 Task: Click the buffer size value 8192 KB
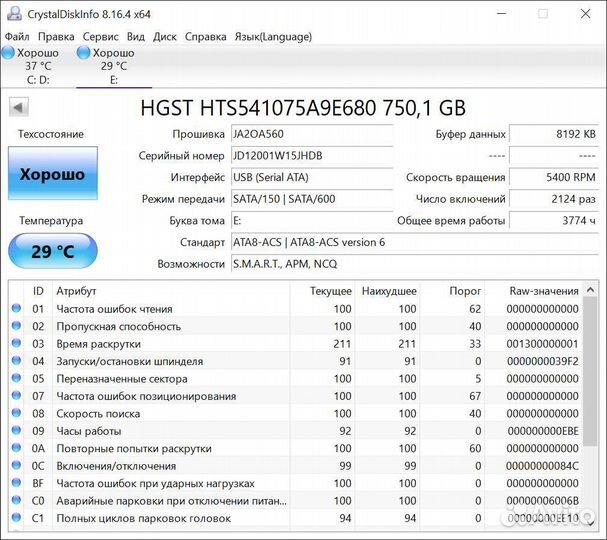tap(554, 134)
